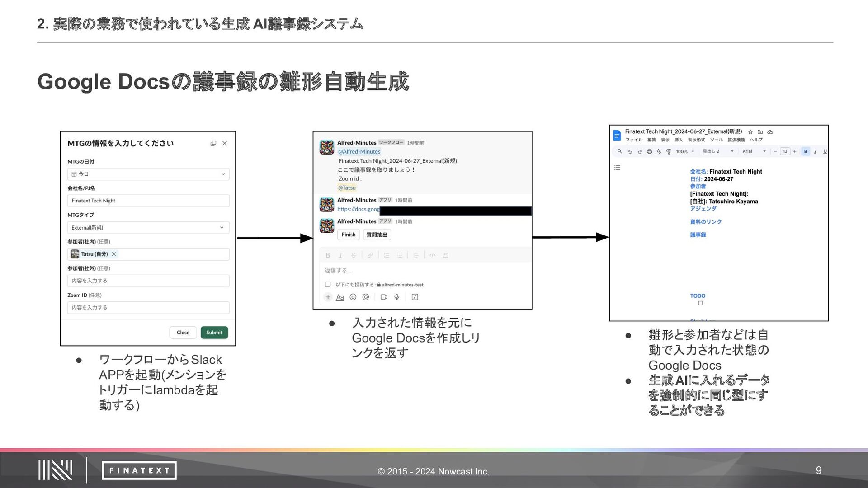
Task: Open the ファイル menu in Docs
Action: tap(633, 140)
